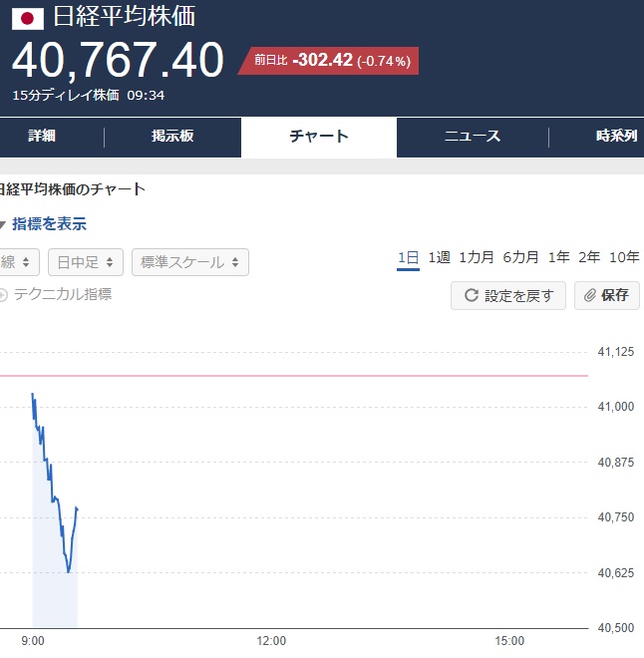Open the 標準スケール dropdown
This screenshot has height=658, width=644.
(x=190, y=262)
